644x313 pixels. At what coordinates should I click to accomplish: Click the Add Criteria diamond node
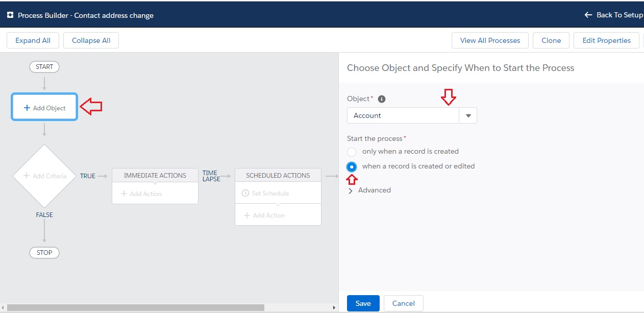coord(44,176)
